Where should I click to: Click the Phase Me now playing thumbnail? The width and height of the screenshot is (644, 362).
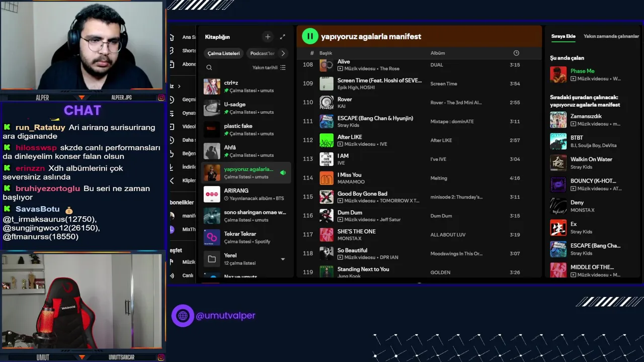click(x=558, y=75)
